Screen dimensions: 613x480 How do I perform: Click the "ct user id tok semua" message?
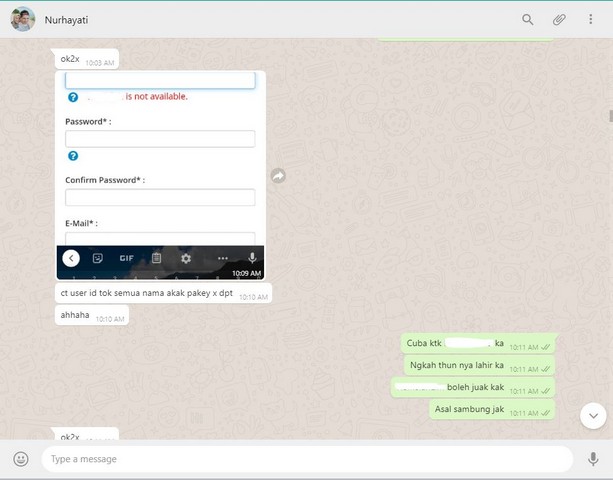(x=148, y=294)
